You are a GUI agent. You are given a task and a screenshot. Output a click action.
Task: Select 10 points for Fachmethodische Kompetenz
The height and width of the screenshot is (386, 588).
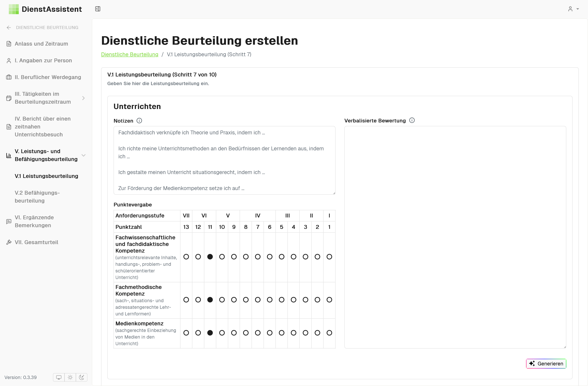pyautogui.click(x=222, y=300)
